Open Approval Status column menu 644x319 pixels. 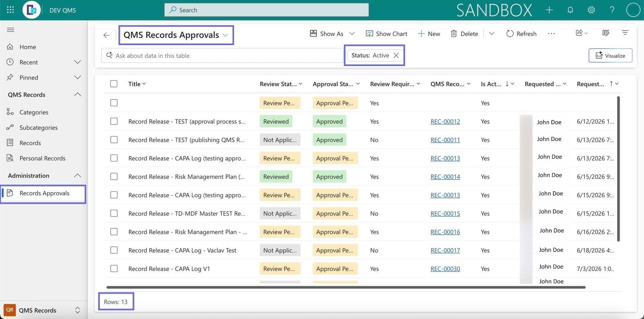[336, 84]
